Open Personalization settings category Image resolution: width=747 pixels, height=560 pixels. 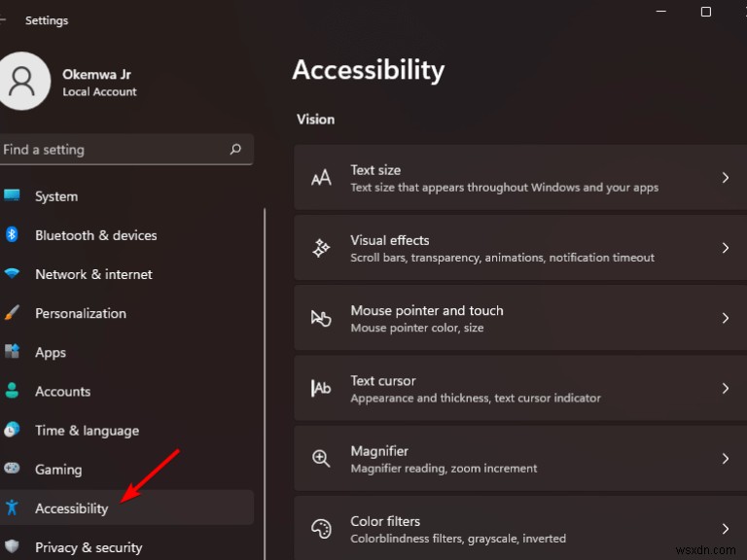coord(126,313)
